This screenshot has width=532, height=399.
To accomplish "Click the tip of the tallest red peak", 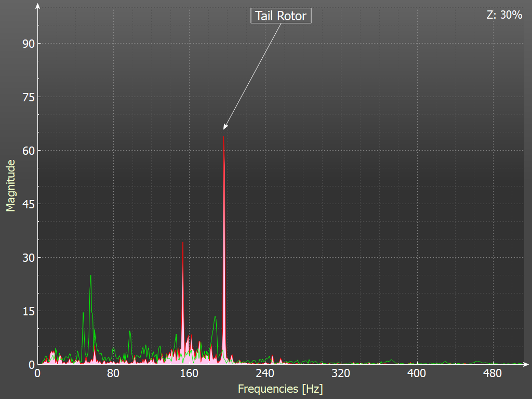I will [224, 137].
